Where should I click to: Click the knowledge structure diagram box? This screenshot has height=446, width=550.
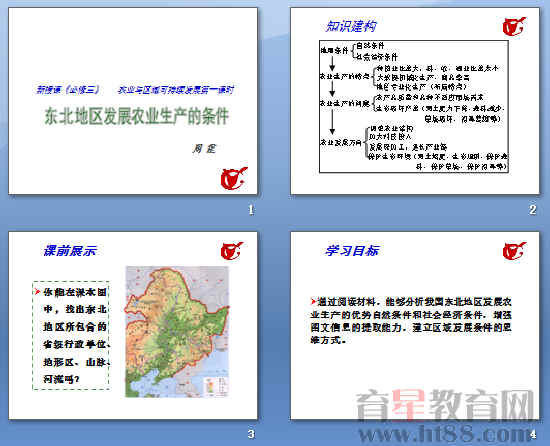pos(414,107)
